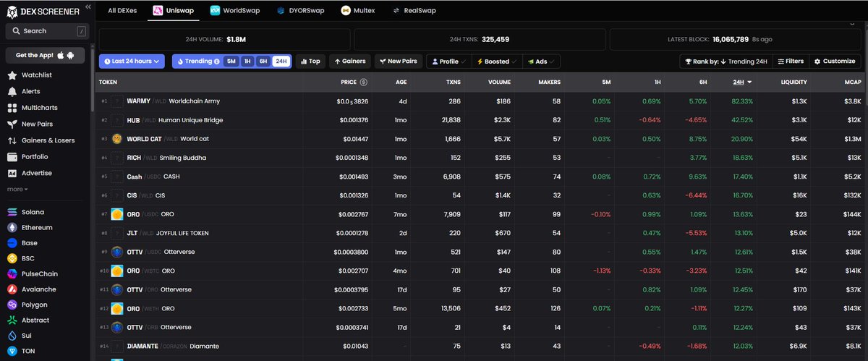Click the Search input field
Screen dimensions: 868x361
46,31
